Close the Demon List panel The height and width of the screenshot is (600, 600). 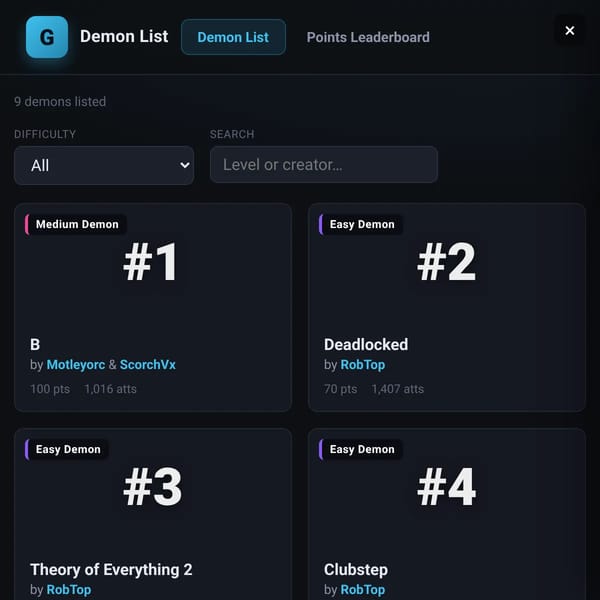(x=569, y=30)
